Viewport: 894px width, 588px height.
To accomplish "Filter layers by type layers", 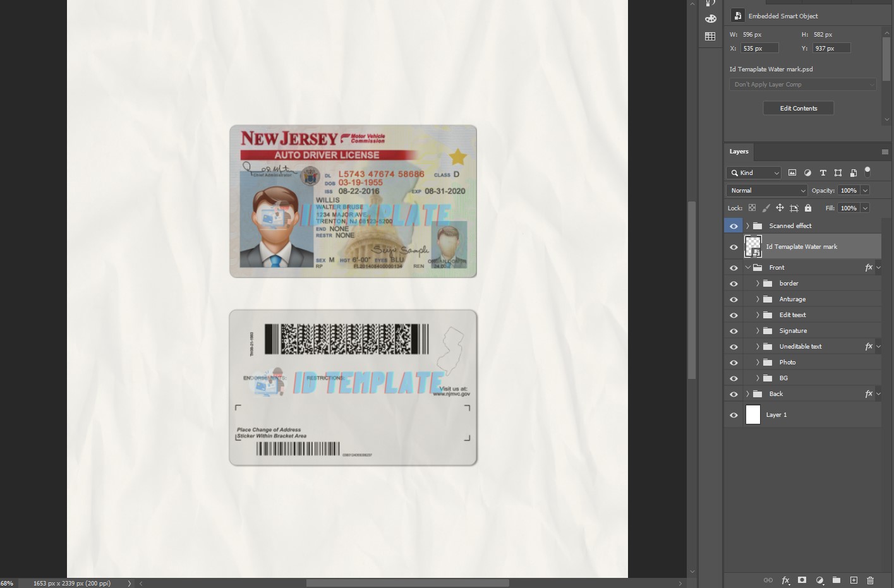I will (823, 172).
